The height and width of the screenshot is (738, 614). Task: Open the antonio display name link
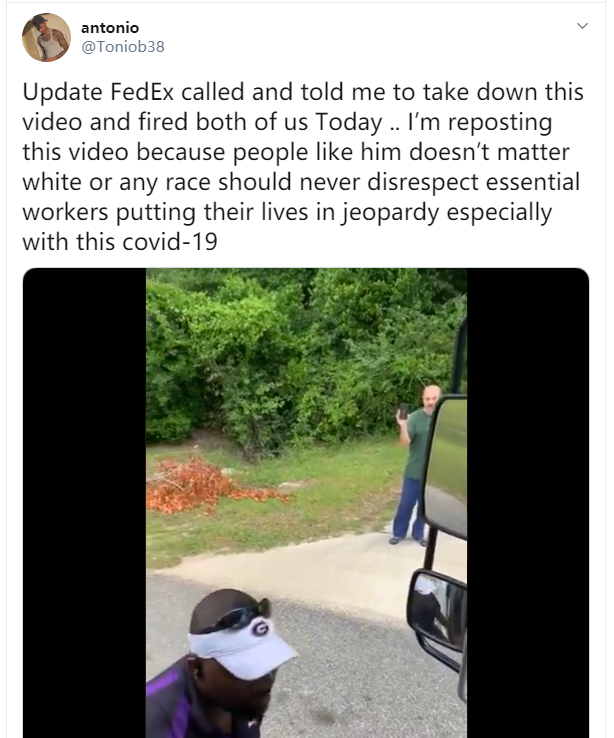click(x=110, y=28)
